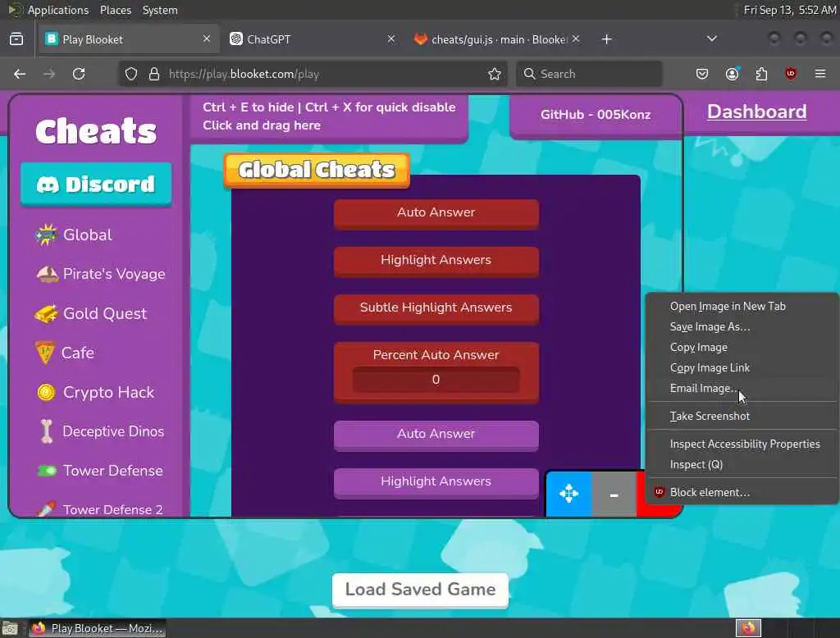The height and width of the screenshot is (638, 840).
Task: Choose Inspect (Q) in context menu
Action: [x=742, y=464]
